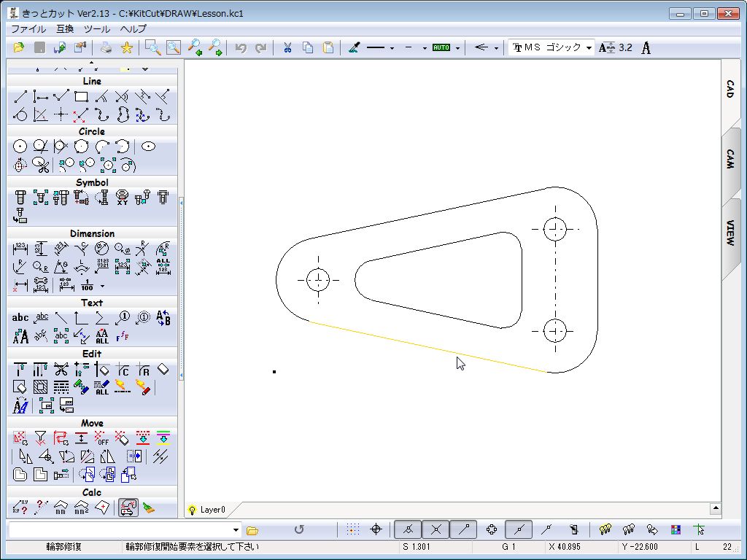Image resolution: width=747 pixels, height=560 pixels.
Task: Open the arrow style dropdown
Action: coord(496,48)
